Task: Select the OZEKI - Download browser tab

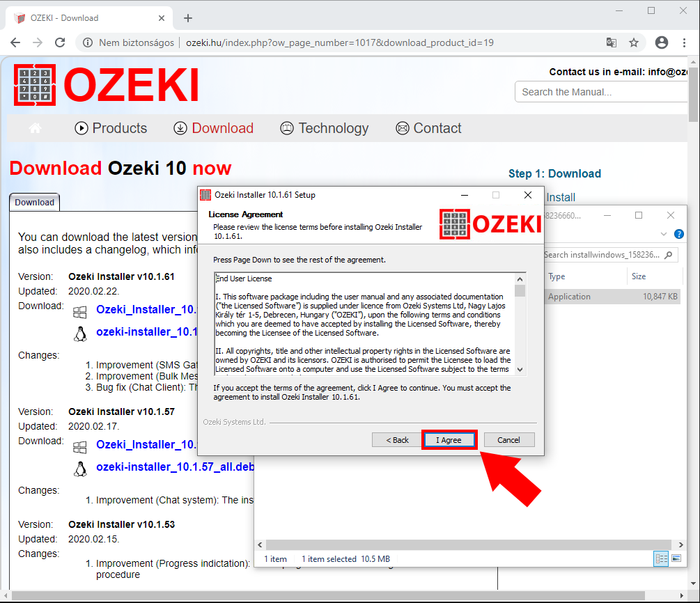Action: coord(89,18)
